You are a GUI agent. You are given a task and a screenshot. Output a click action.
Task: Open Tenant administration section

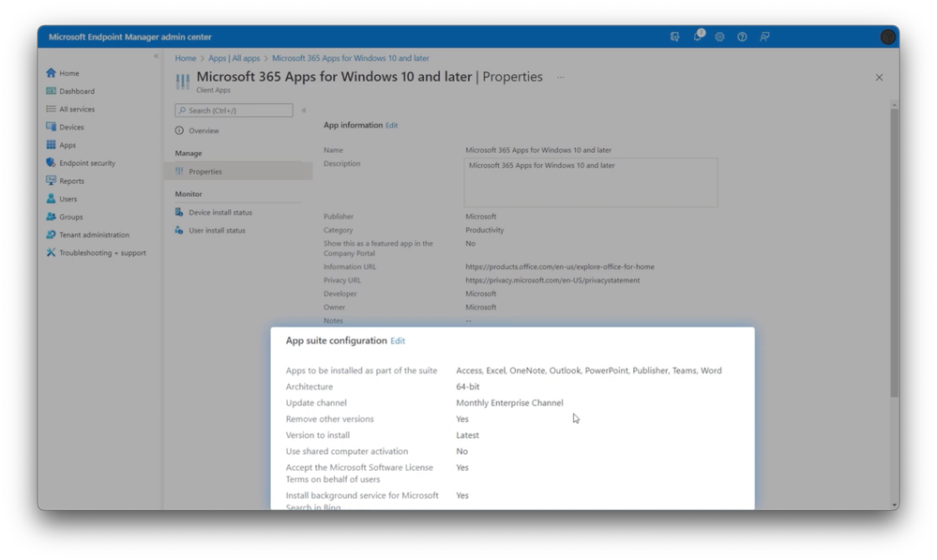tap(88, 235)
